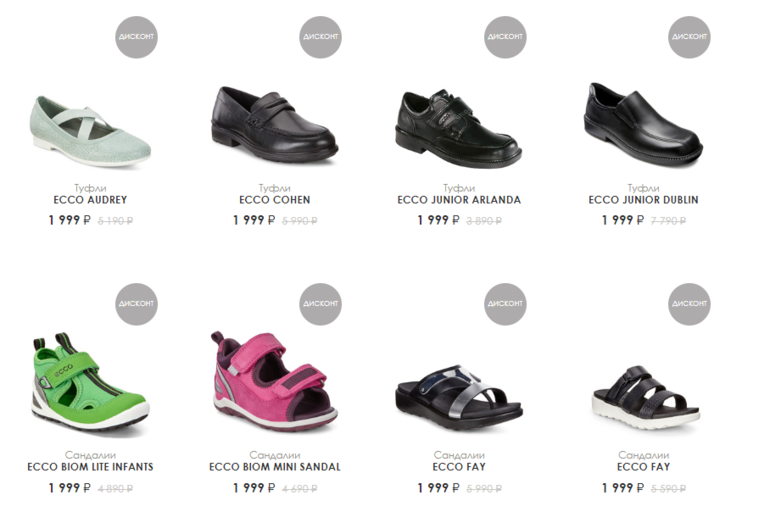Image resolution: width=770 pixels, height=512 pixels.
Task: Click discount badge above ECCO BIOM MINI SANDAL
Action: (320, 304)
